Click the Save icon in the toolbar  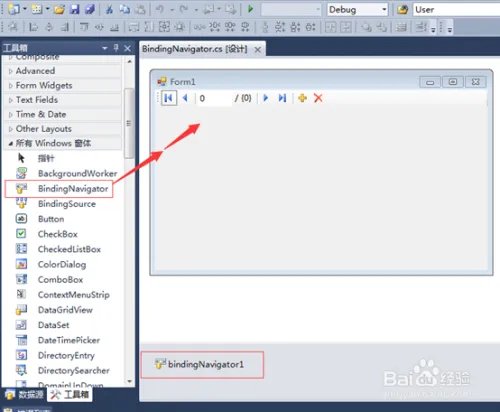(x=74, y=9)
